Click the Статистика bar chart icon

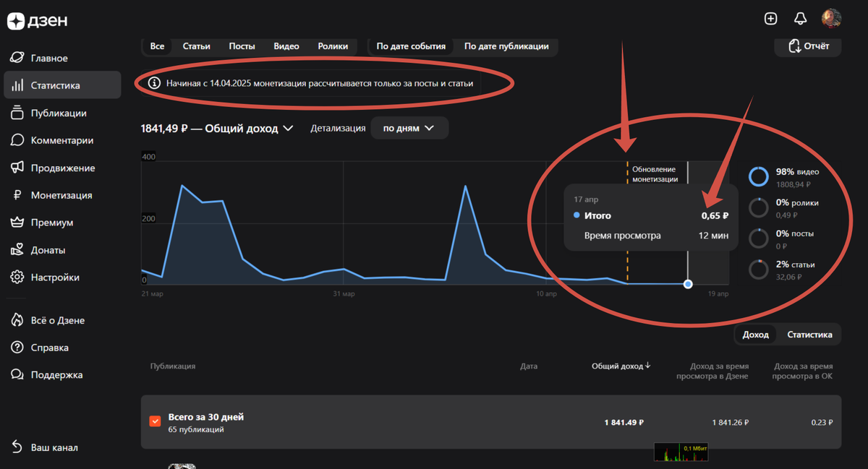(x=17, y=85)
